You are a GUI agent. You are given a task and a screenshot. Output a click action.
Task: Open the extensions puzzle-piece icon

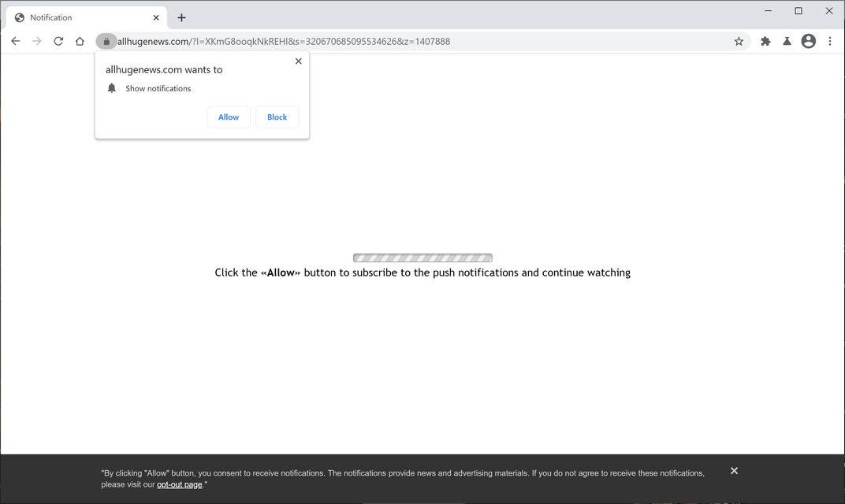point(765,41)
